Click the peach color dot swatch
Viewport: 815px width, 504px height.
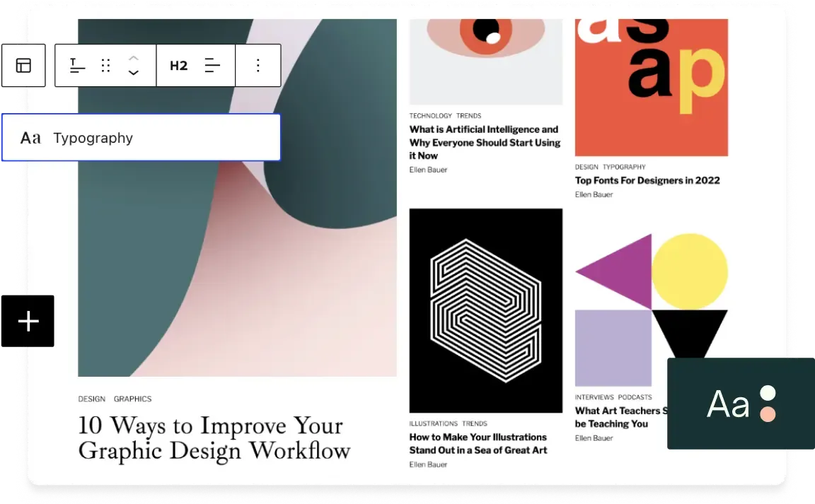(x=768, y=414)
